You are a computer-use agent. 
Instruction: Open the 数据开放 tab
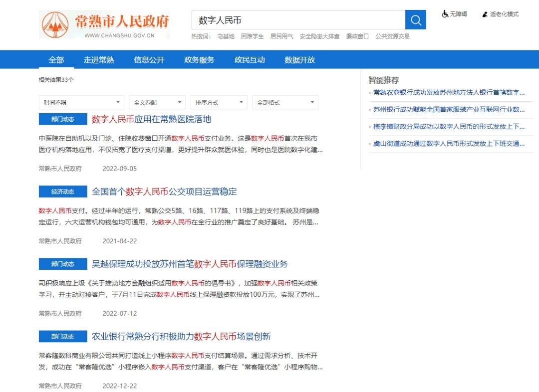pyautogui.click(x=300, y=60)
